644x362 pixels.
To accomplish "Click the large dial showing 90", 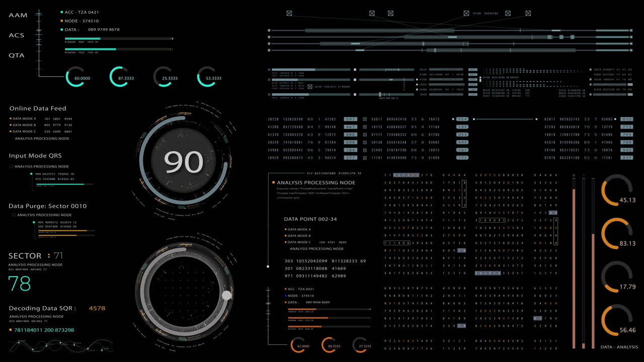I will pos(184,162).
